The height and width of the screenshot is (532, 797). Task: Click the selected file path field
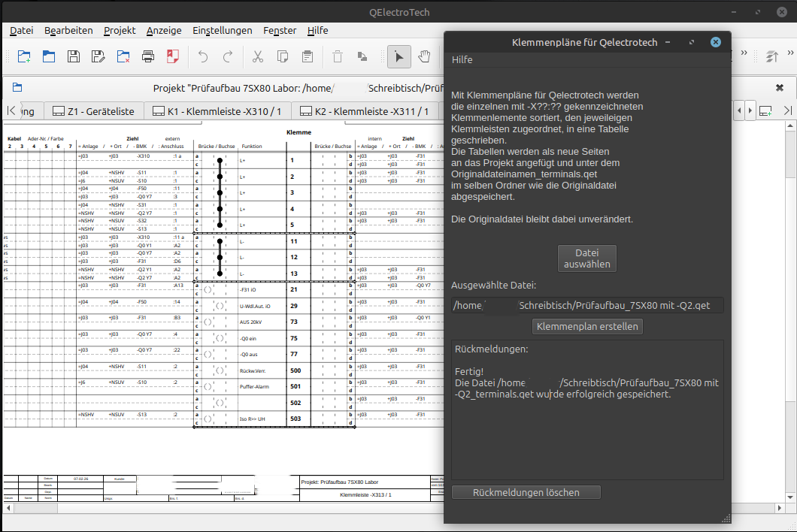tap(586, 305)
